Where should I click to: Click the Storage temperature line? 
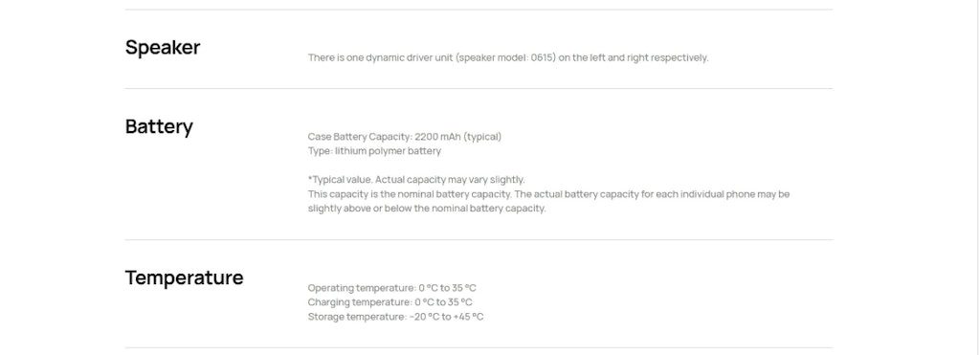[395, 317]
